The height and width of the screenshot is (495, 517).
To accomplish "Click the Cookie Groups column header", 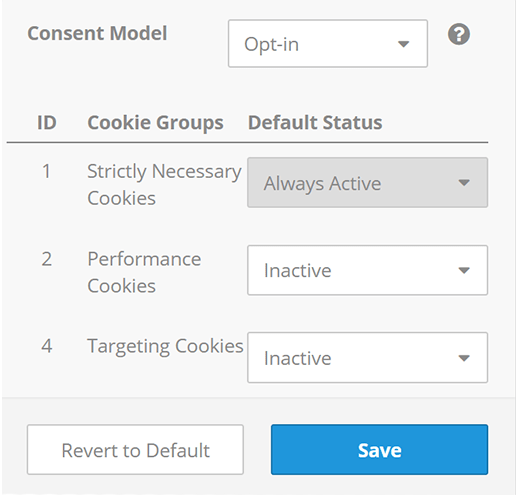I will pyautogui.click(x=155, y=122).
